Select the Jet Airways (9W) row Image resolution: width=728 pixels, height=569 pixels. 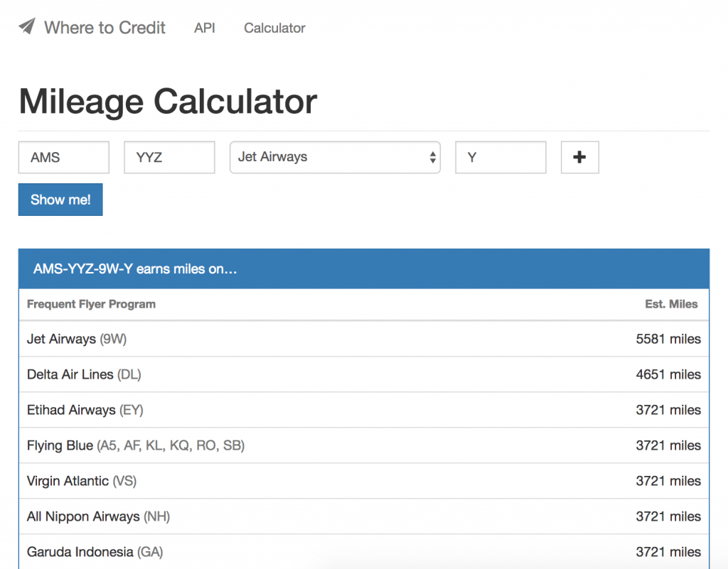(x=364, y=339)
